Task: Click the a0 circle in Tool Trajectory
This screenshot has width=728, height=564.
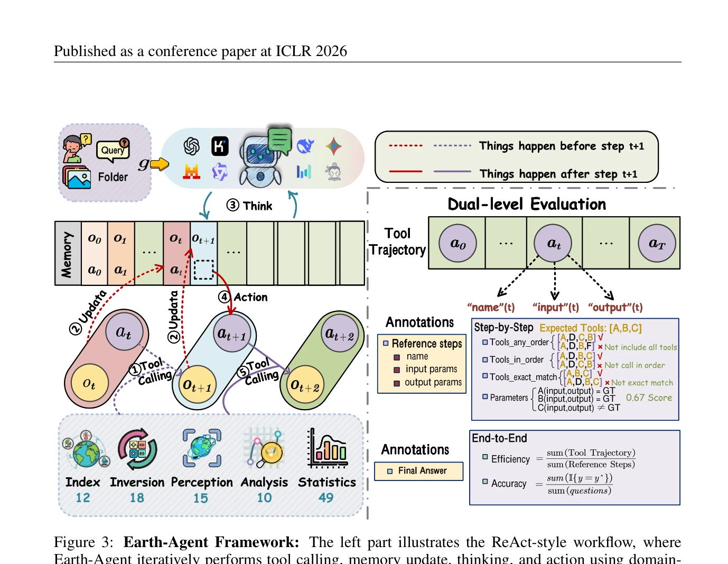Action: coord(458,243)
